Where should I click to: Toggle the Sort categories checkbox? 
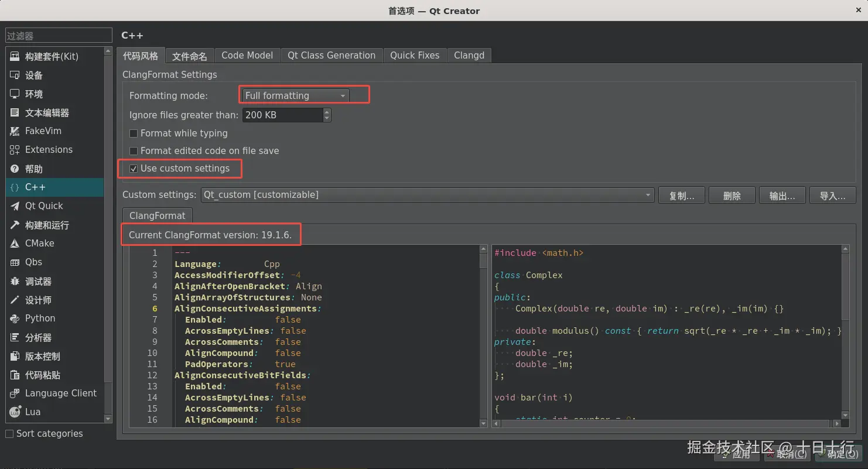[9, 434]
